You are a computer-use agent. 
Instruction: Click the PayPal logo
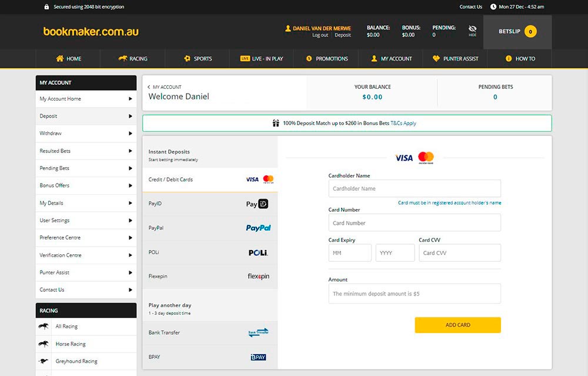pyautogui.click(x=258, y=228)
